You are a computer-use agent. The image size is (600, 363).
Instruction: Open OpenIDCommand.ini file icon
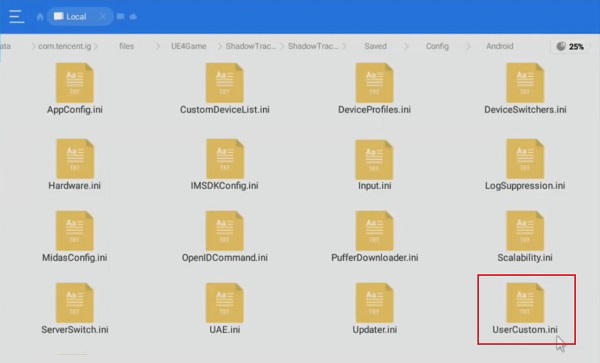pos(225,231)
